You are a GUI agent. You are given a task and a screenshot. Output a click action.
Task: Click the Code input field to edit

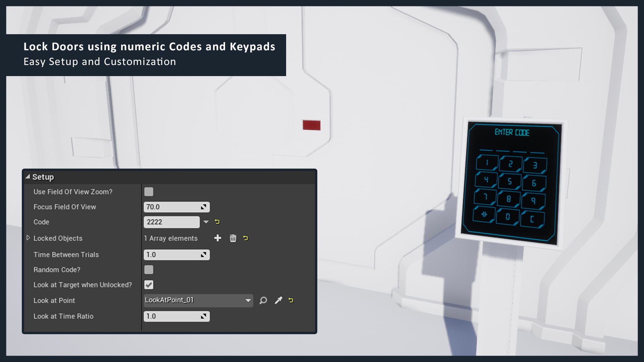tap(172, 222)
